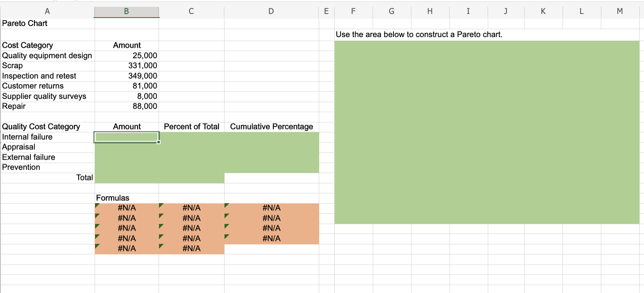This screenshot has height=293, width=644.
Task: Click the cell containing 'Pareto Chart'
Action: click(24, 23)
